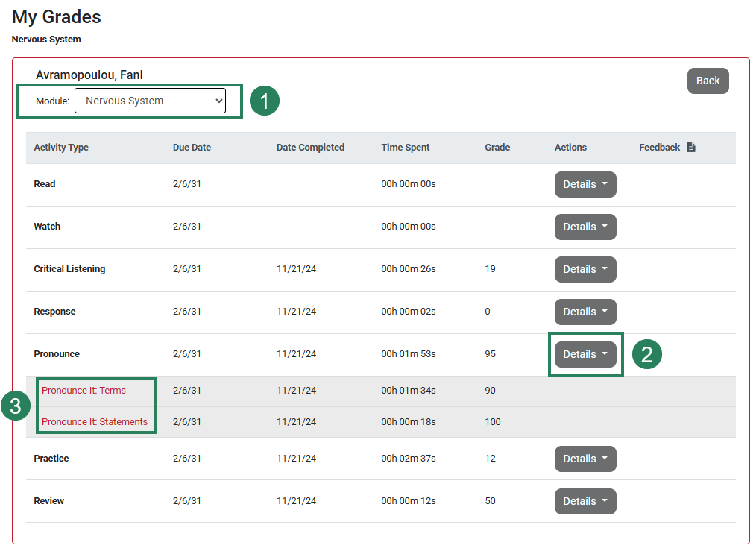The image size is (756, 551).
Task: Open Details for the Watch activity
Action: (585, 227)
